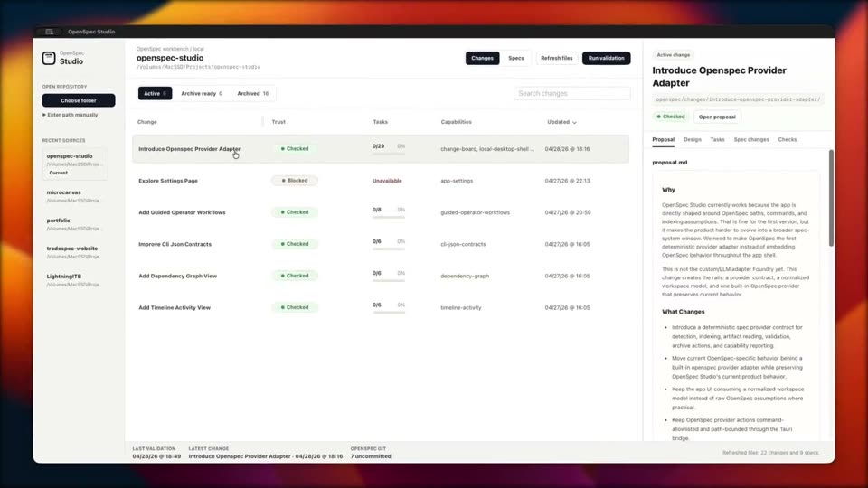Open the Checks tab

[x=788, y=140]
